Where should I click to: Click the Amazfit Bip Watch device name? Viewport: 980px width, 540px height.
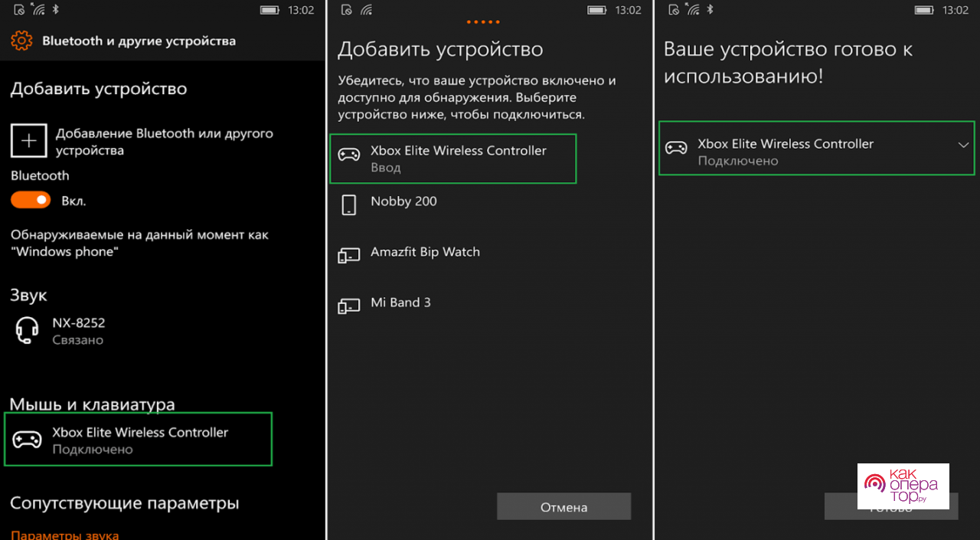425,252
